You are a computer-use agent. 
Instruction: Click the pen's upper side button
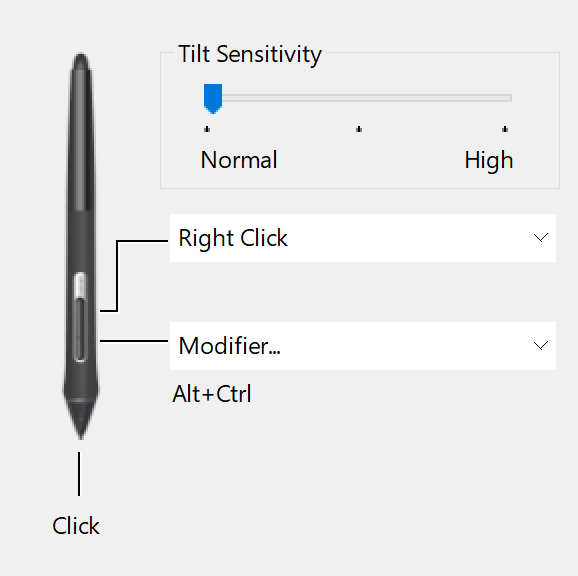80,285
